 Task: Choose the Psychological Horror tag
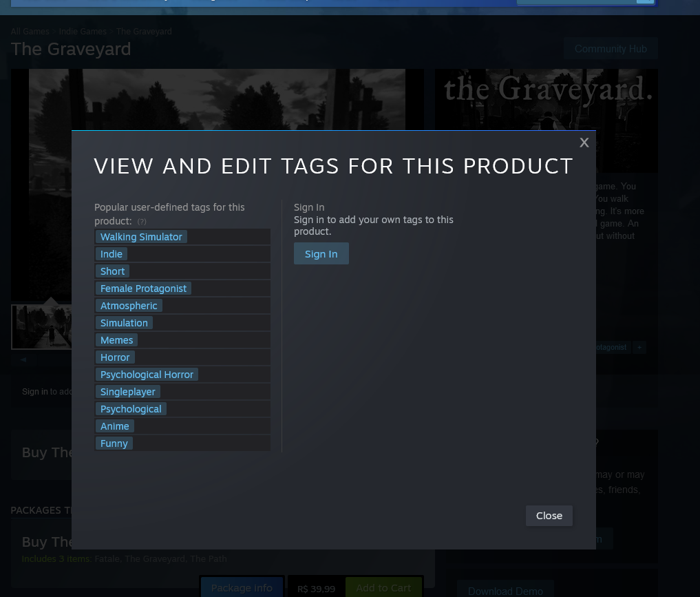coord(147,375)
